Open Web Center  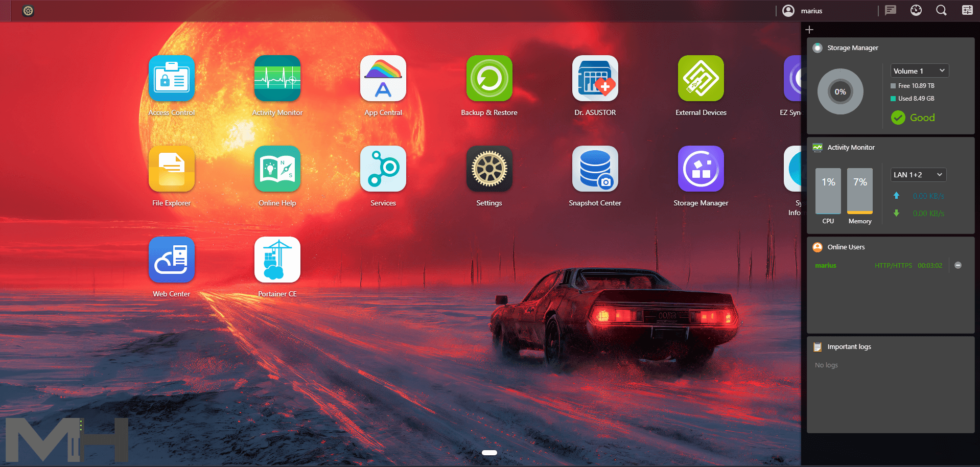click(x=172, y=260)
